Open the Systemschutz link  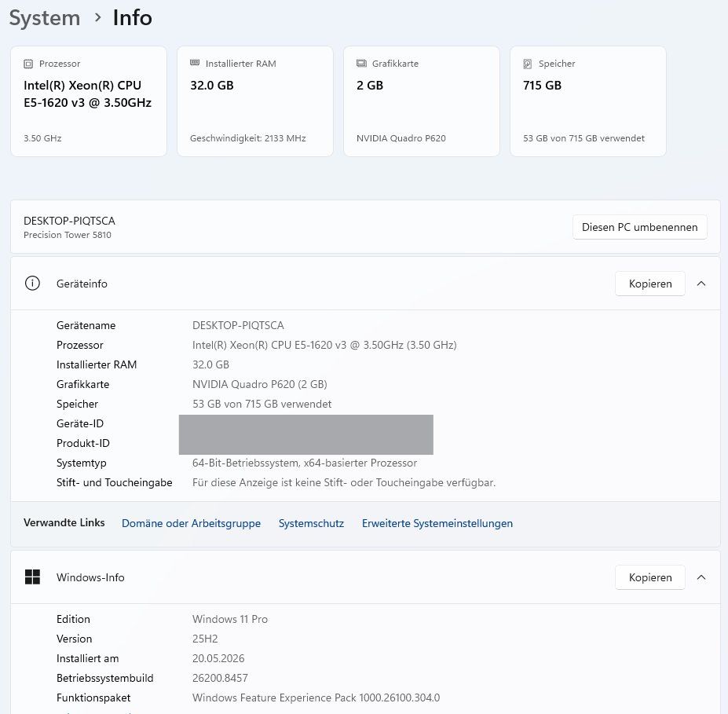pyautogui.click(x=311, y=523)
